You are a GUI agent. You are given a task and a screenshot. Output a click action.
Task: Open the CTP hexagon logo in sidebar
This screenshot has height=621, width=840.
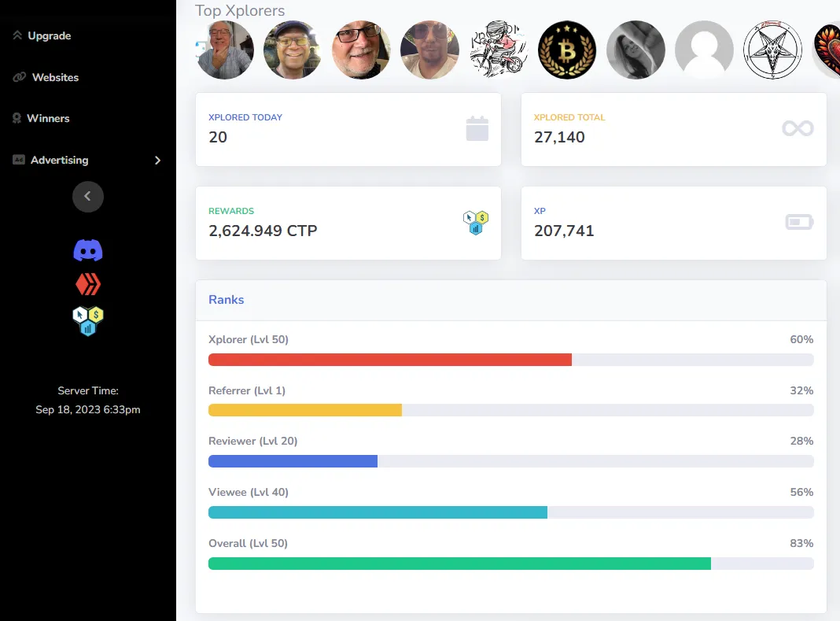[x=88, y=321]
